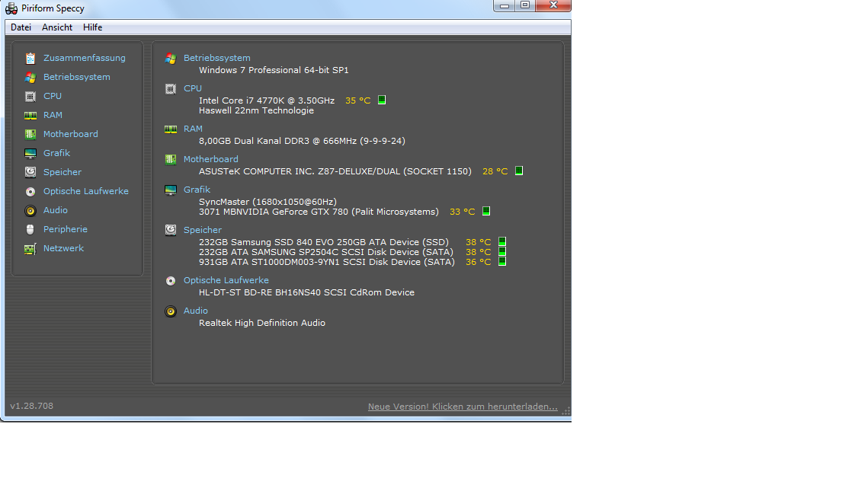Screen dimensions: 852x504
Task: Click the Piriform Speccy title bar icon
Action: click(x=11, y=8)
